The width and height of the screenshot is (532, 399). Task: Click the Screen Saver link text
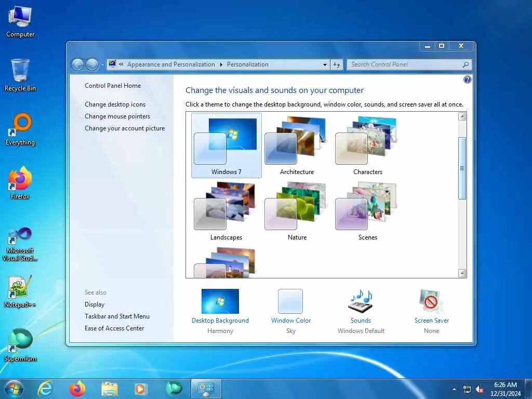[x=432, y=320]
